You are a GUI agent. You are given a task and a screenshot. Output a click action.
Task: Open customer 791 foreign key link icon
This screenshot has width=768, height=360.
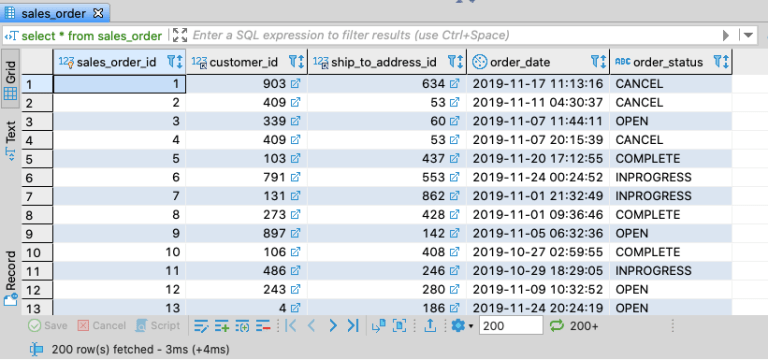[295, 177]
